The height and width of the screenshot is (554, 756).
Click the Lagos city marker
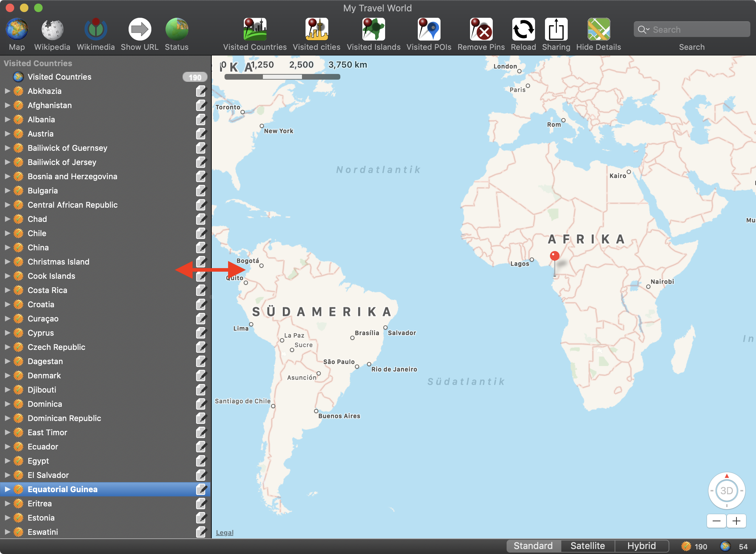pyautogui.click(x=532, y=260)
